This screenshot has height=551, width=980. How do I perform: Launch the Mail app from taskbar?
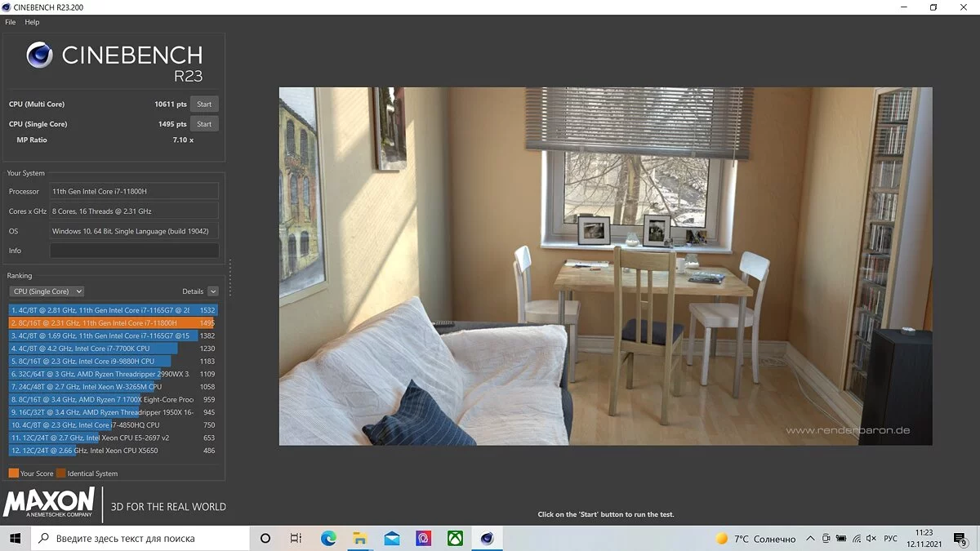(x=391, y=539)
